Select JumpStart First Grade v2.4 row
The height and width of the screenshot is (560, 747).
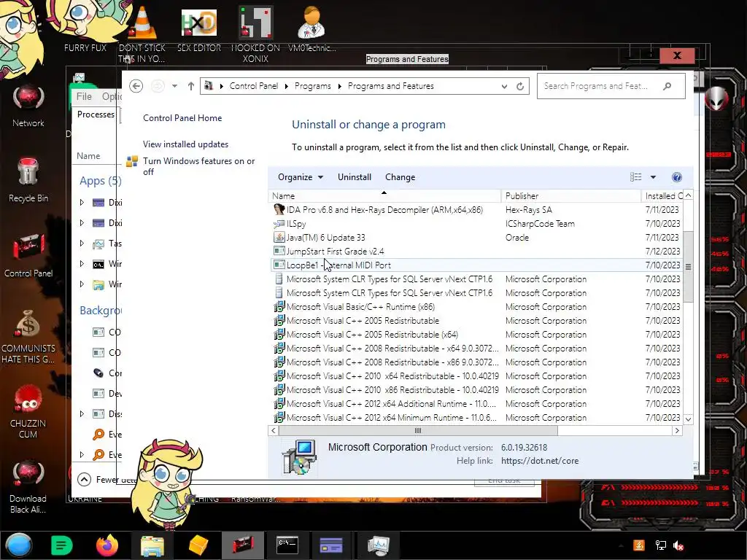pyautogui.click(x=476, y=252)
